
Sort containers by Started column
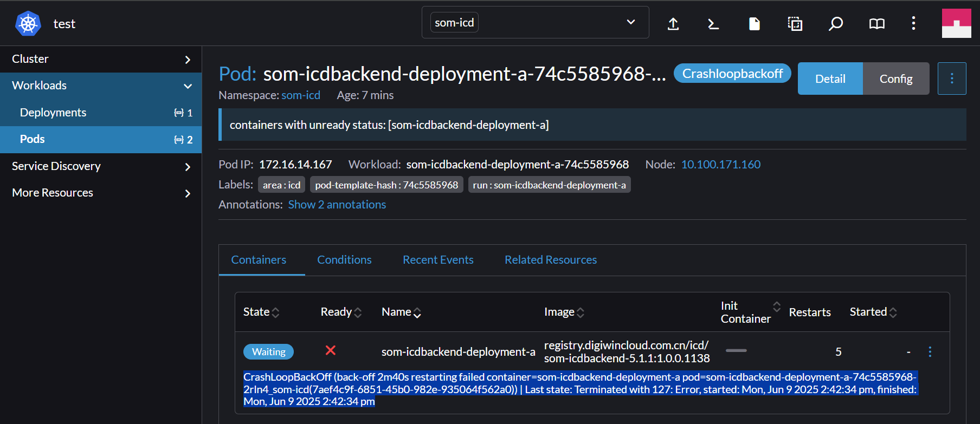[x=873, y=312]
